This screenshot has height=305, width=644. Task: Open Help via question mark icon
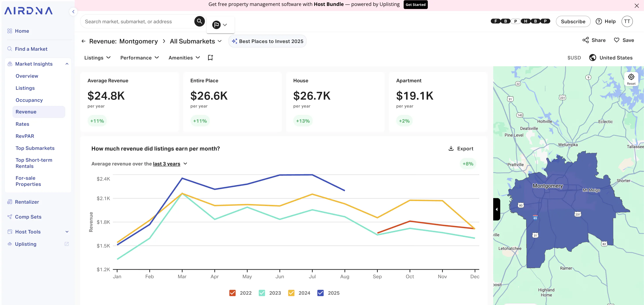coord(599,22)
